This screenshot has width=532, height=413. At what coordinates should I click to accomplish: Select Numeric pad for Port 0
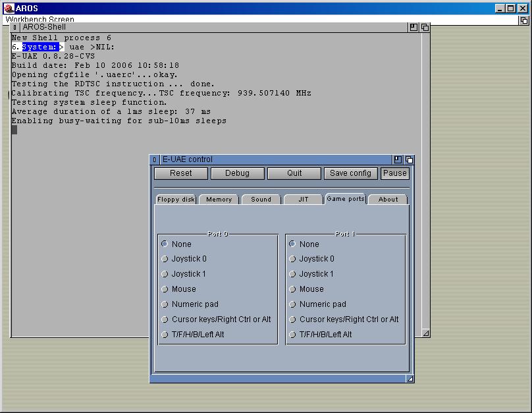[x=165, y=304]
